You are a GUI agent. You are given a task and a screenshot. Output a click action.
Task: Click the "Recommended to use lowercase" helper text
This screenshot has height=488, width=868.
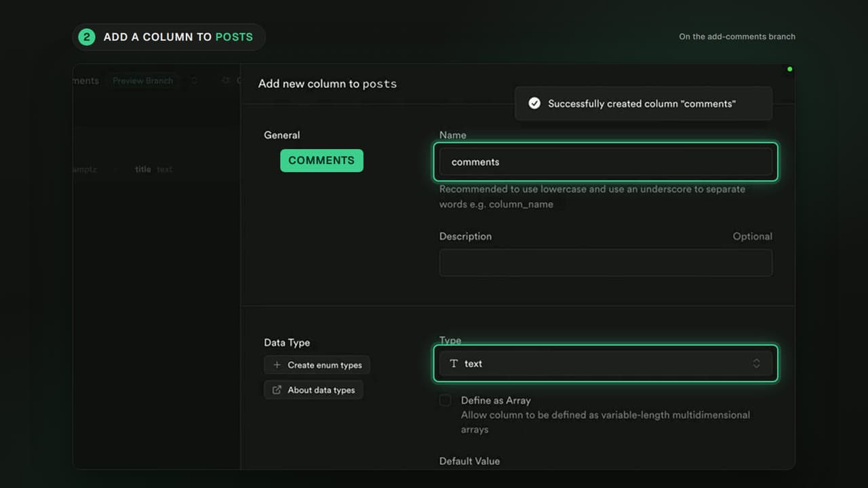(592, 197)
